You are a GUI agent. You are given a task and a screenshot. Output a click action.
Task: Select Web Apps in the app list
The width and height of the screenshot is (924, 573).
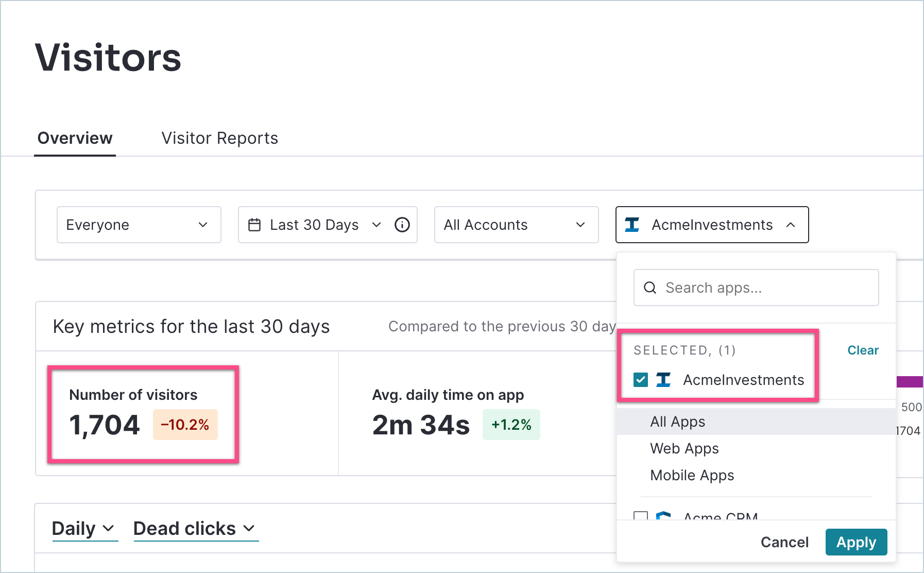[756, 448]
